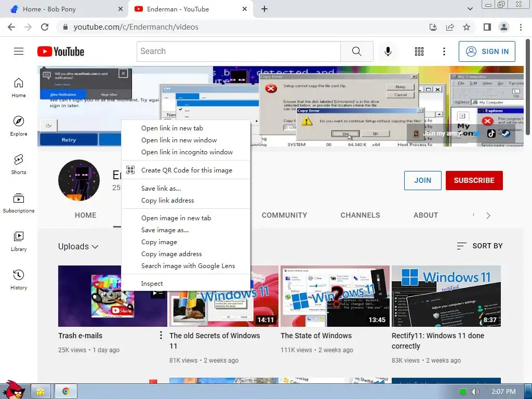Click the clock showing 2:07 PM
Viewport: 532px width, 399px height.
(x=503, y=392)
